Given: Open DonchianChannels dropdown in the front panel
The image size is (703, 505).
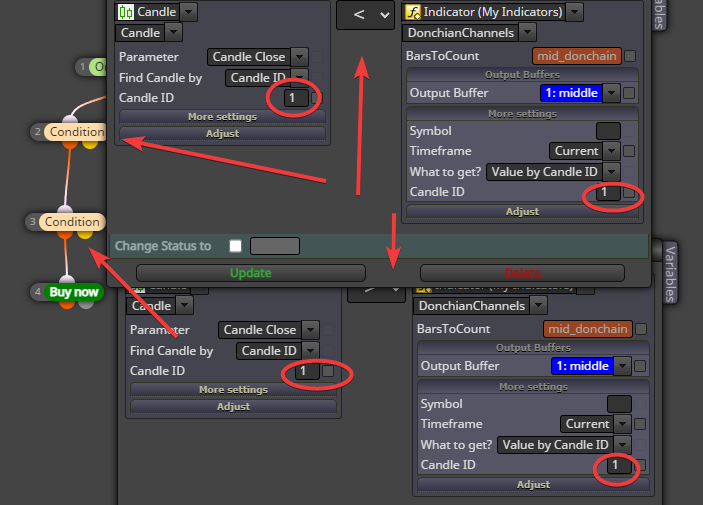Looking at the screenshot, I should click(528, 33).
